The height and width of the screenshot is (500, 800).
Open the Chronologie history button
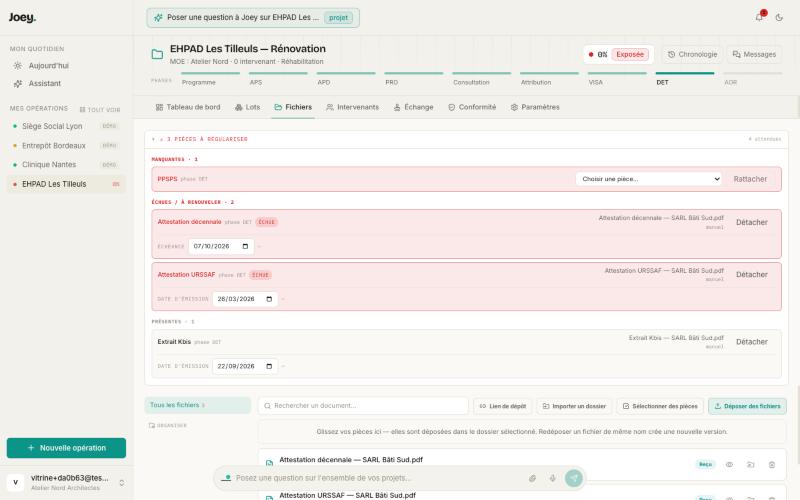tap(692, 54)
